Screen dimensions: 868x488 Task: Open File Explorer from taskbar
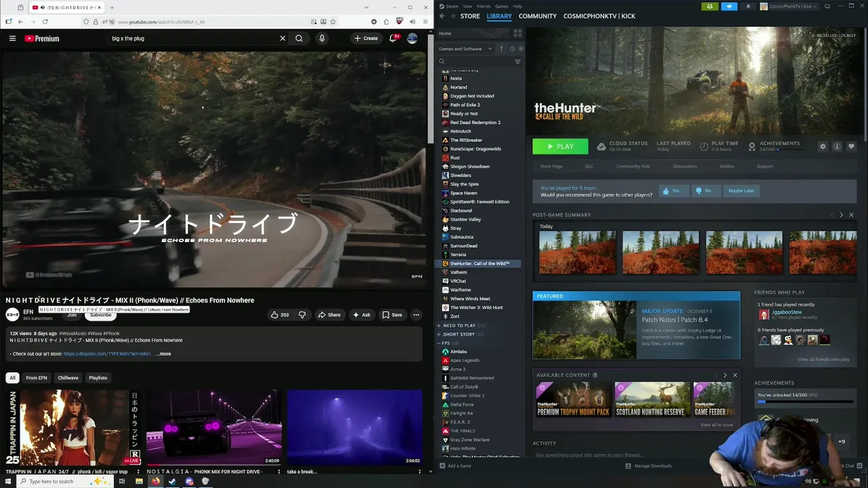[139, 481]
